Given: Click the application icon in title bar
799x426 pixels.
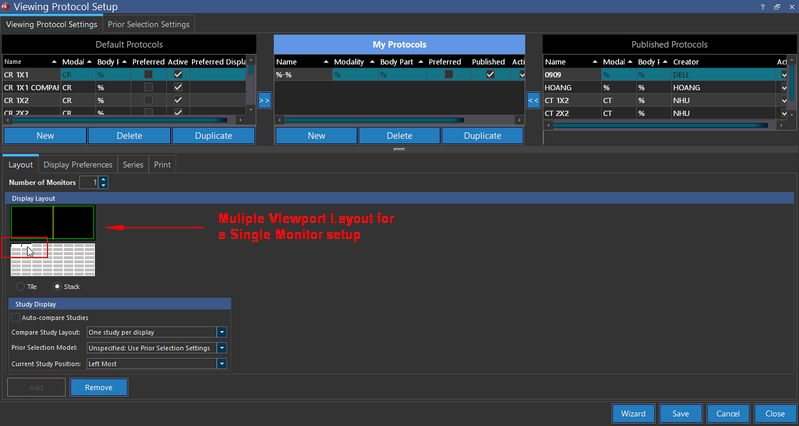Looking at the screenshot, I should [8, 7].
